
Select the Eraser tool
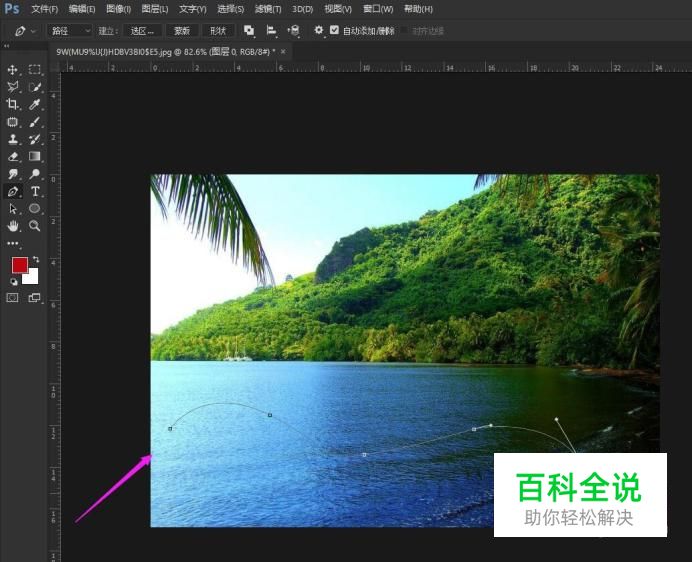12,156
